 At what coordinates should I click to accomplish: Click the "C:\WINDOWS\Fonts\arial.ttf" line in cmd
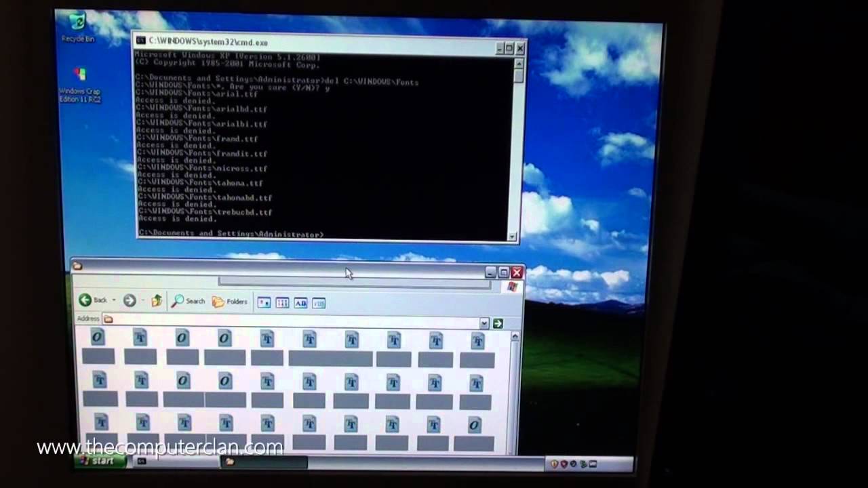point(197,95)
